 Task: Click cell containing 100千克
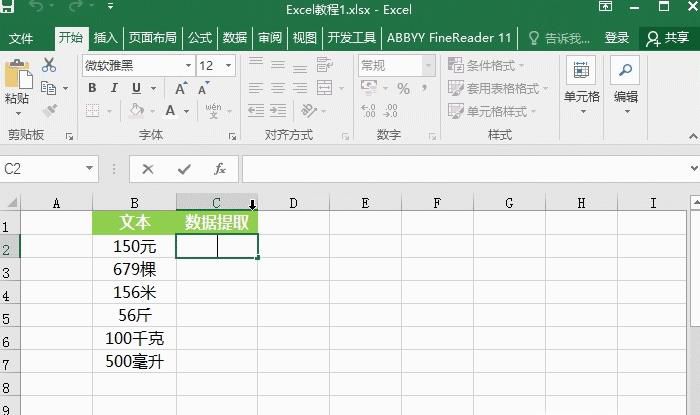(134, 338)
